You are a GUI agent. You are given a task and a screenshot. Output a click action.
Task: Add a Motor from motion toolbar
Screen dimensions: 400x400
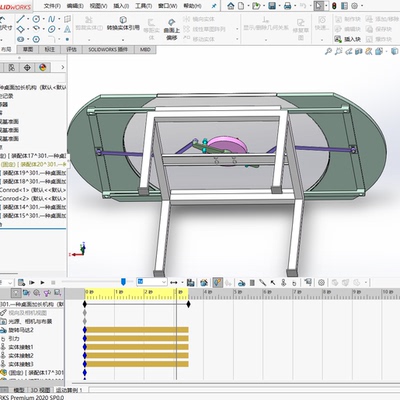pos(242,283)
